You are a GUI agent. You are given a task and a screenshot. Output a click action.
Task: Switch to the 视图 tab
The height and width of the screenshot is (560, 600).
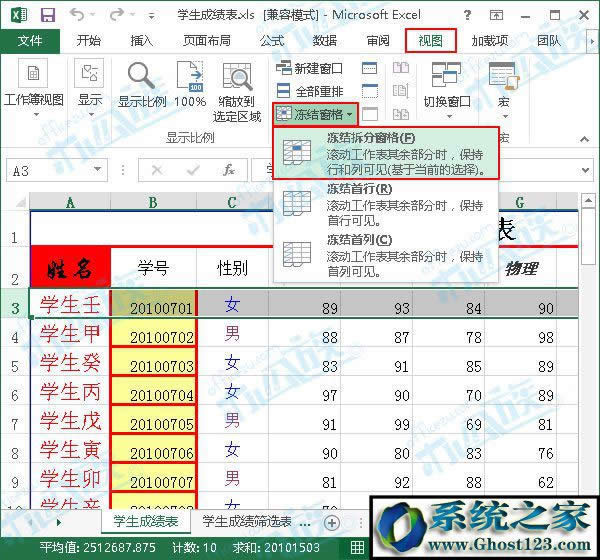point(430,40)
